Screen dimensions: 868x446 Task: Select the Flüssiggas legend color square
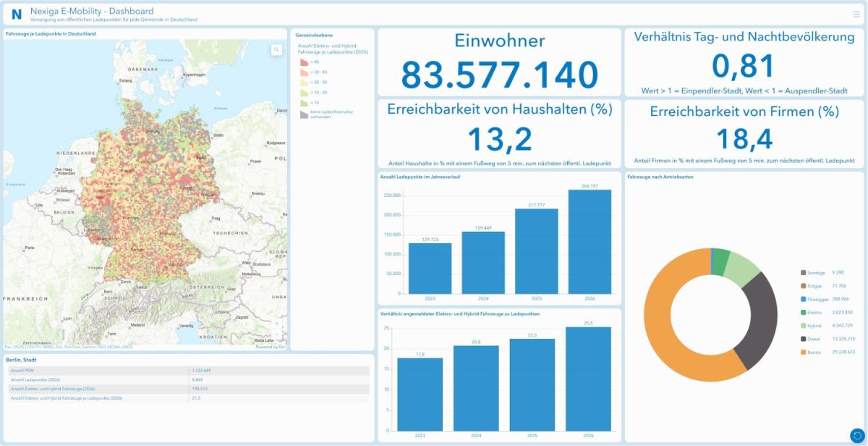(803, 299)
